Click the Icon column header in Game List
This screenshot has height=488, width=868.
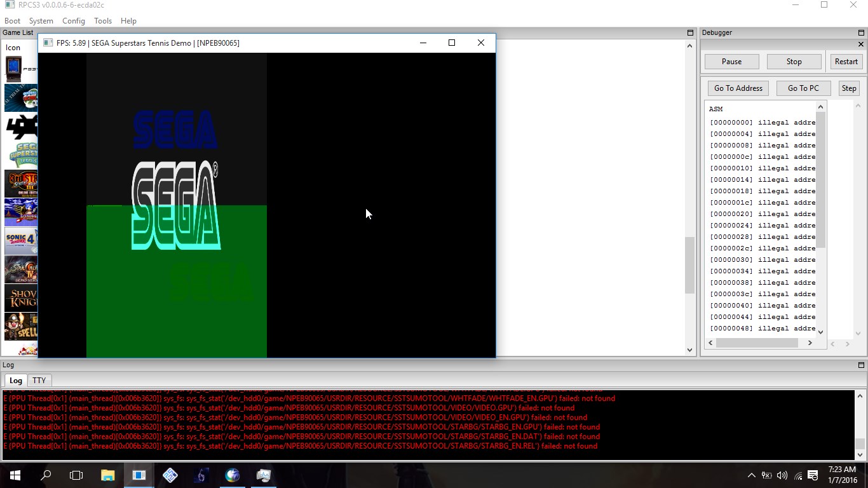coord(13,48)
